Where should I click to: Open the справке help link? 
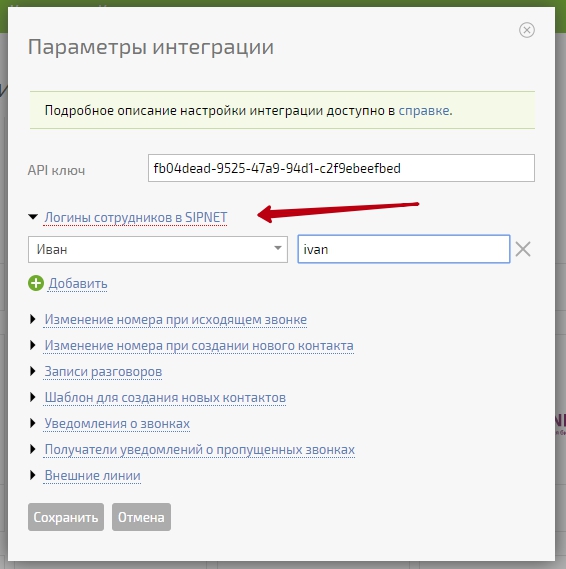(424, 110)
